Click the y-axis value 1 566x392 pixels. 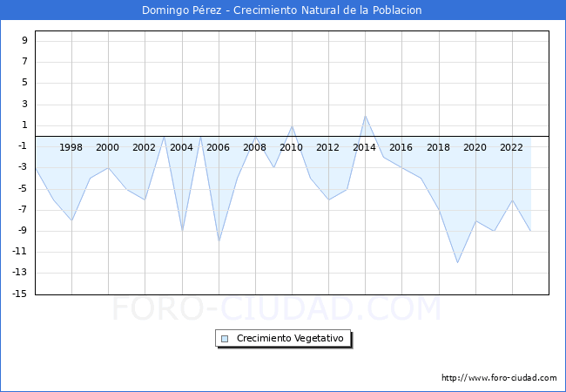pos(24,125)
